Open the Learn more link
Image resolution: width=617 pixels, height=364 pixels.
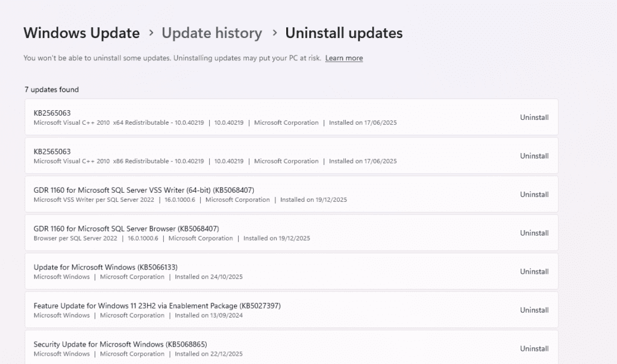(x=344, y=58)
